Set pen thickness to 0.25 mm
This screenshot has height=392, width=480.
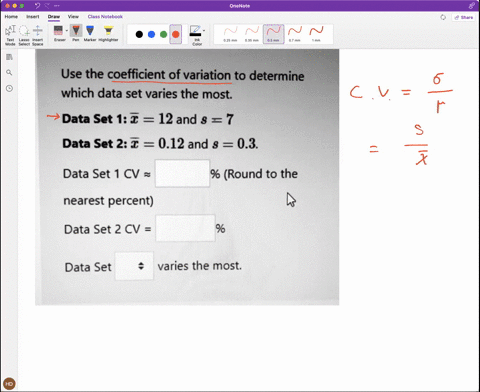click(230, 34)
